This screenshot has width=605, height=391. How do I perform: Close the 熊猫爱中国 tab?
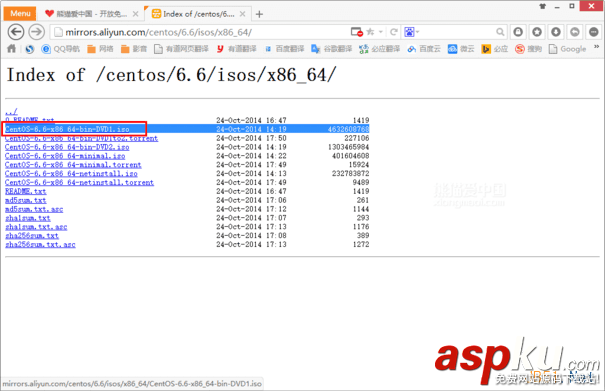[x=135, y=14]
